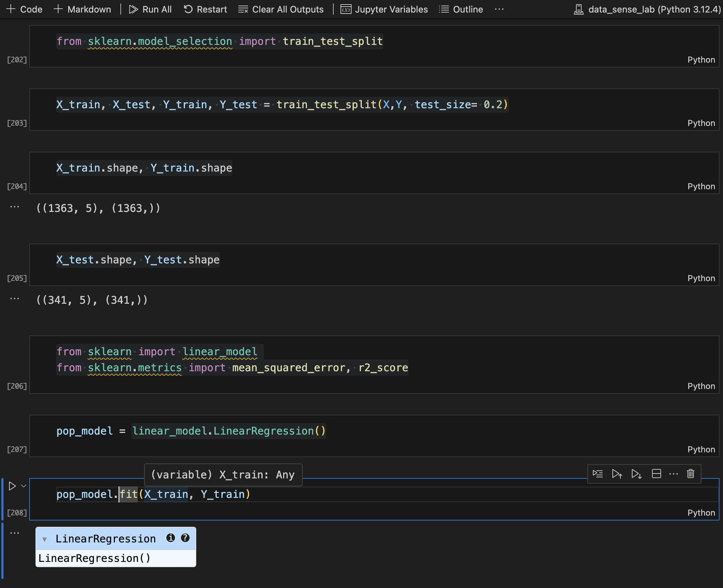The height and width of the screenshot is (588, 723).
Task: Split the active cell using split icon
Action: (656, 474)
